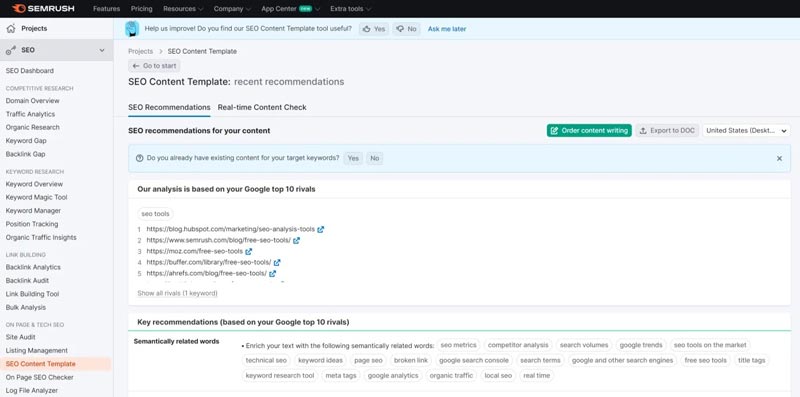The image size is (800, 397).
Task: Open Keyword Manager in sidebar
Action: (33, 211)
